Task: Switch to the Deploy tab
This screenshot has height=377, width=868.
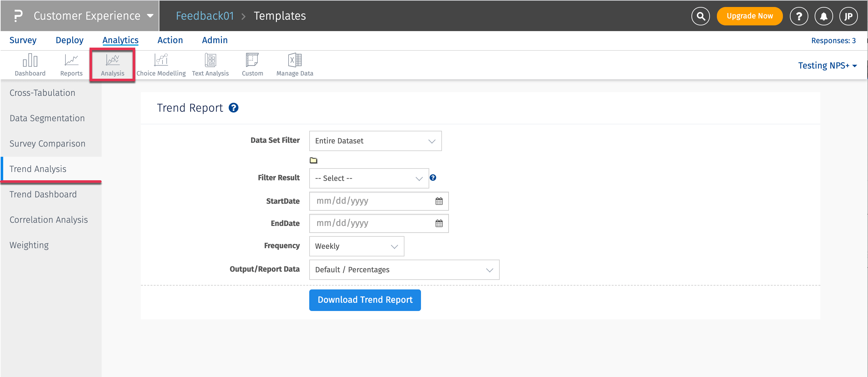Action: point(70,40)
